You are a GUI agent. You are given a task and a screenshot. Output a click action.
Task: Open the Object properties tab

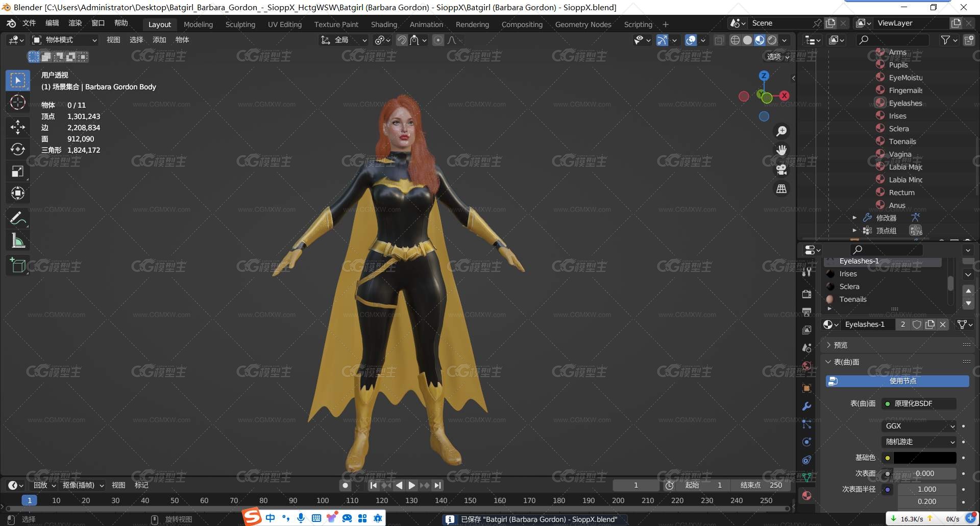(x=807, y=389)
